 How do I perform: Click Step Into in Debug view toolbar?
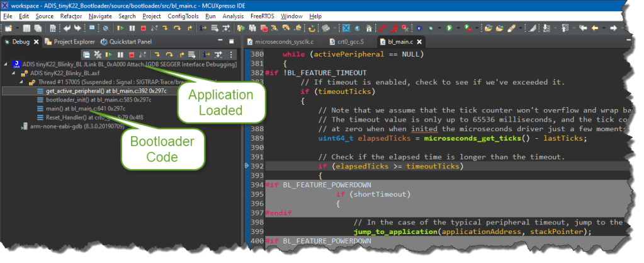(x=157, y=54)
